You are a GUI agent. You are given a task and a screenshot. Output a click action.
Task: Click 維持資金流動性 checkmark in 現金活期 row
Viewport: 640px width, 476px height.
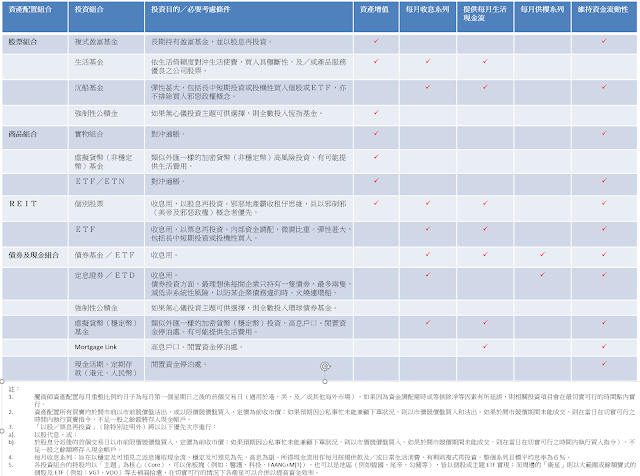click(604, 363)
